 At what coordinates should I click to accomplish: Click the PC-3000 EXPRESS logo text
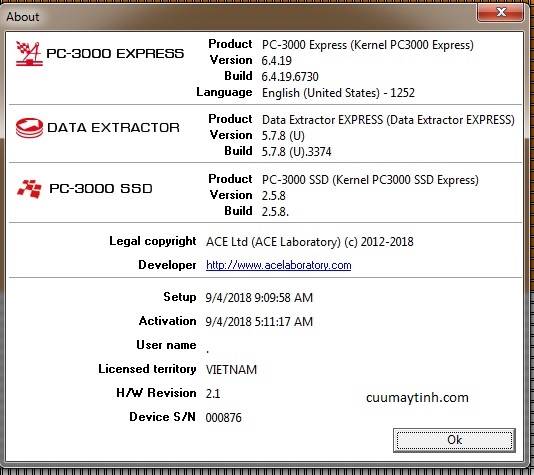tap(115, 53)
